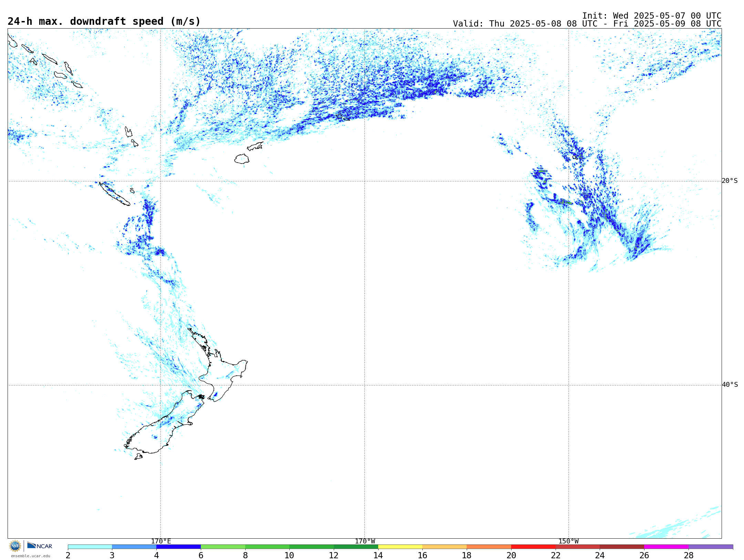Image resolution: width=744 pixels, height=560 pixels.
Task: Pick the green 8-10 m/s swatch
Action: click(x=267, y=547)
